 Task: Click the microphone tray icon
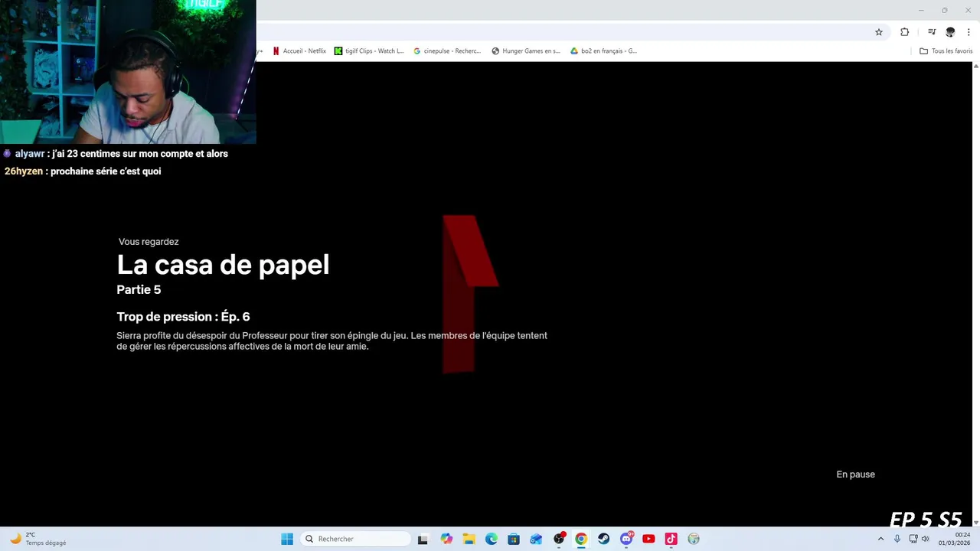[897, 539]
